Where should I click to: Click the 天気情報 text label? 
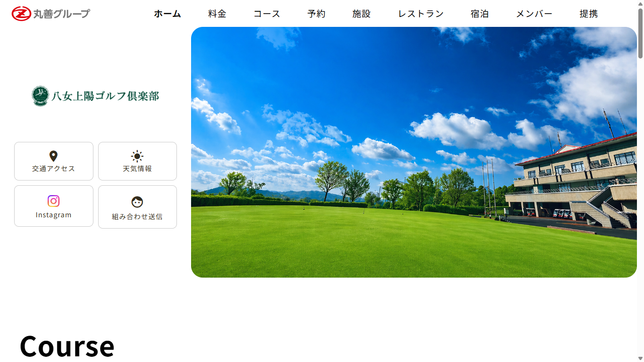tap(137, 169)
